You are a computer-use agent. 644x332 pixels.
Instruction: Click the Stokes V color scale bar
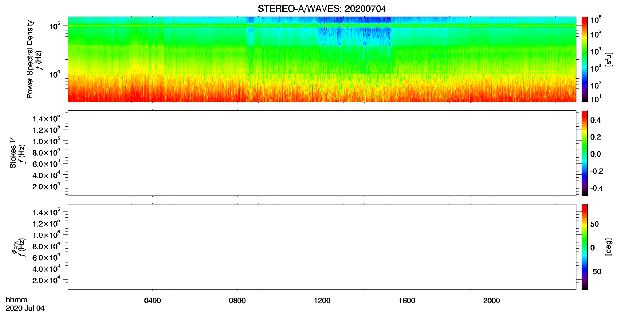584,153
